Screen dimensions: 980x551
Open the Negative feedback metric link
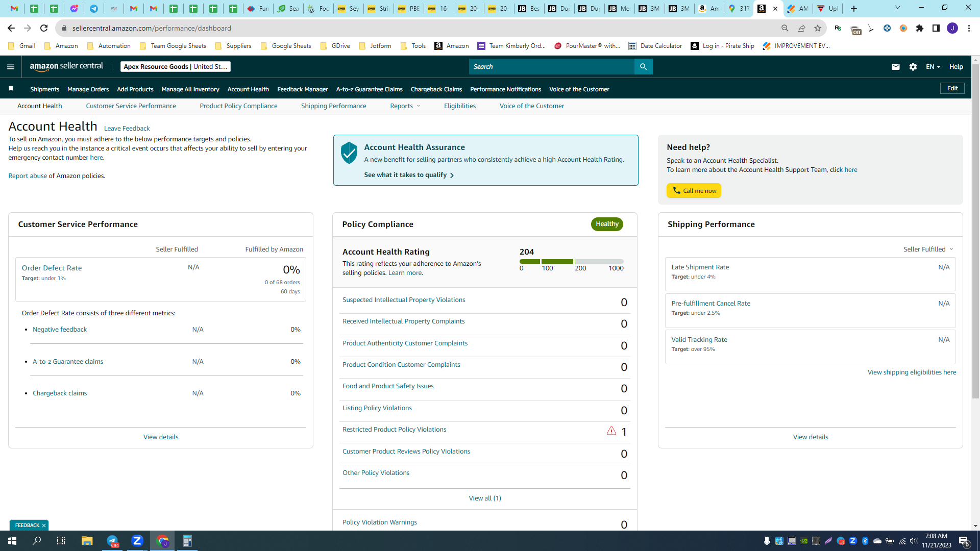click(x=60, y=330)
